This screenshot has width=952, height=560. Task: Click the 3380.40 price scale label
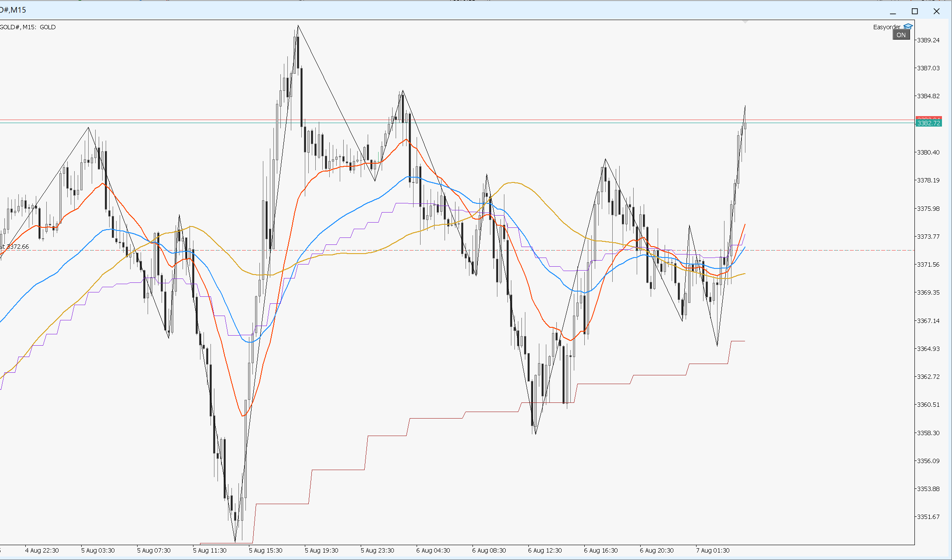[x=928, y=152]
